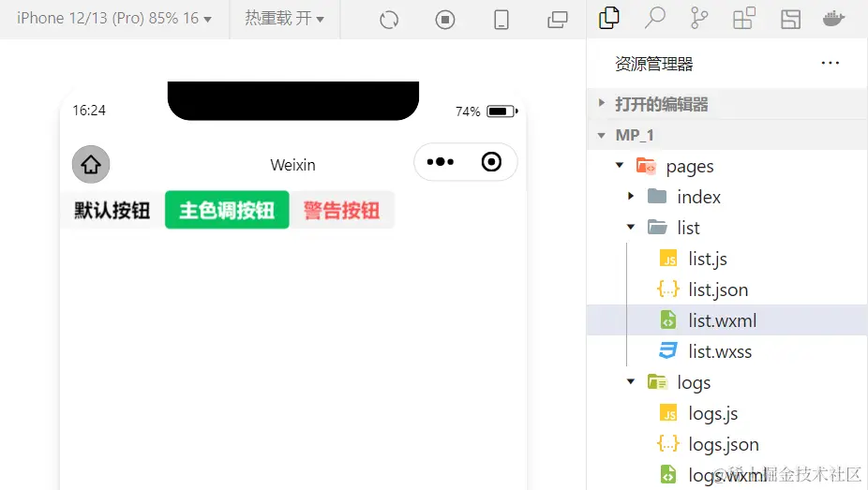Open the mini program three-dot menu
The width and height of the screenshot is (868, 490).
tap(440, 162)
